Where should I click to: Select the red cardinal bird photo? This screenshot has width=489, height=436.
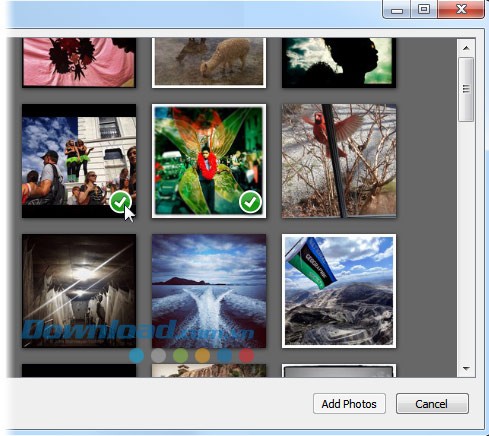339,161
